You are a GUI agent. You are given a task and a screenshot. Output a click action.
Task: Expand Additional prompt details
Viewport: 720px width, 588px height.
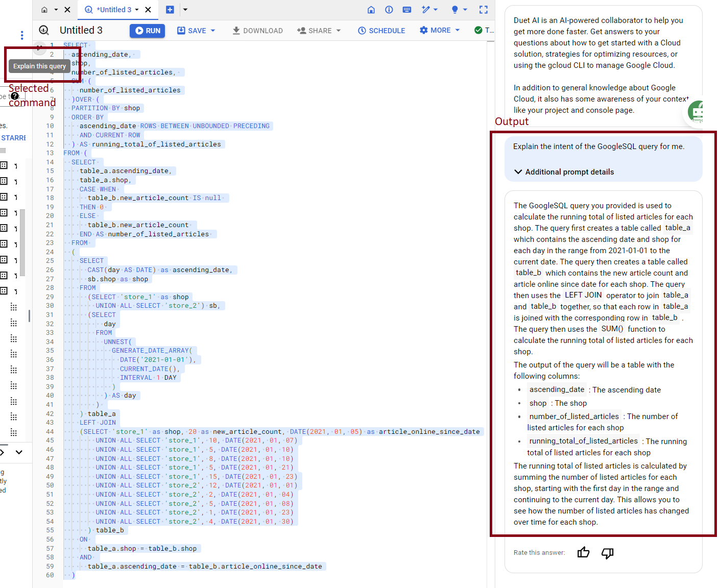coord(564,172)
